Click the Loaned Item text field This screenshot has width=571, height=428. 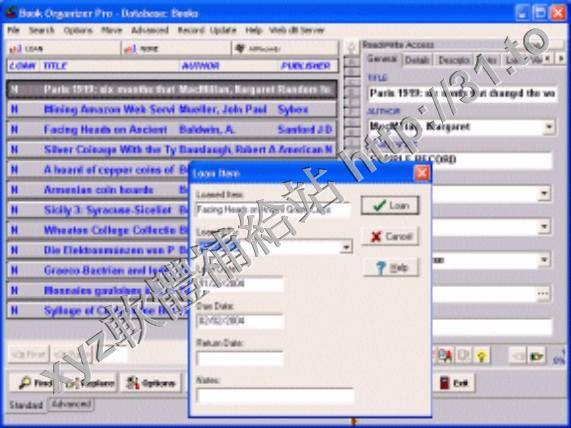[273, 210]
